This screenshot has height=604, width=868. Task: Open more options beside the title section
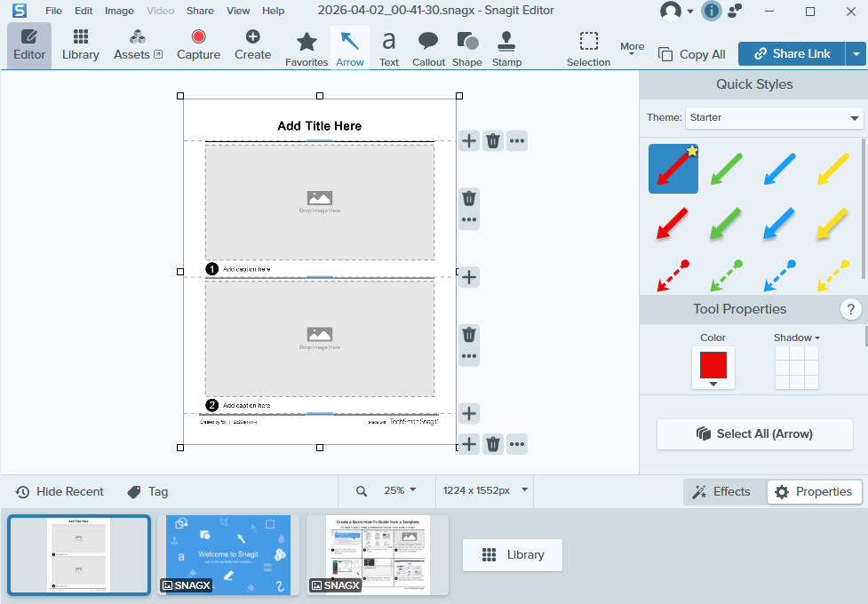point(517,140)
